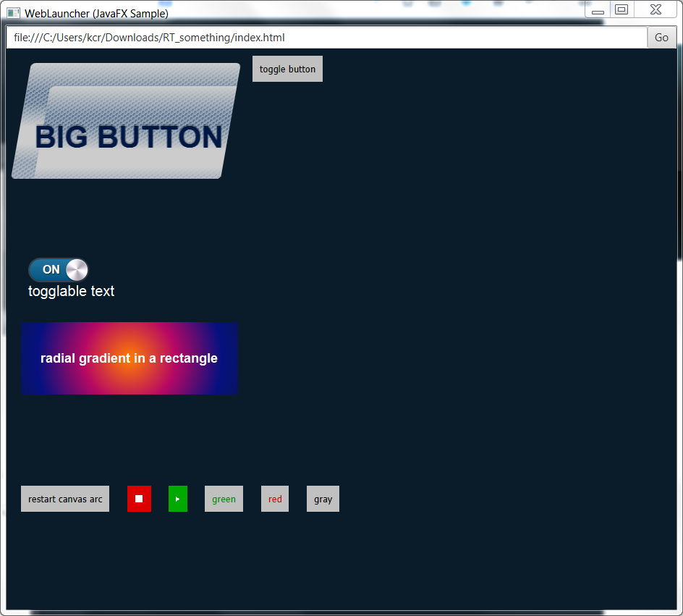Minimize the WebLauncher window
This screenshot has width=683, height=616.
[598, 10]
